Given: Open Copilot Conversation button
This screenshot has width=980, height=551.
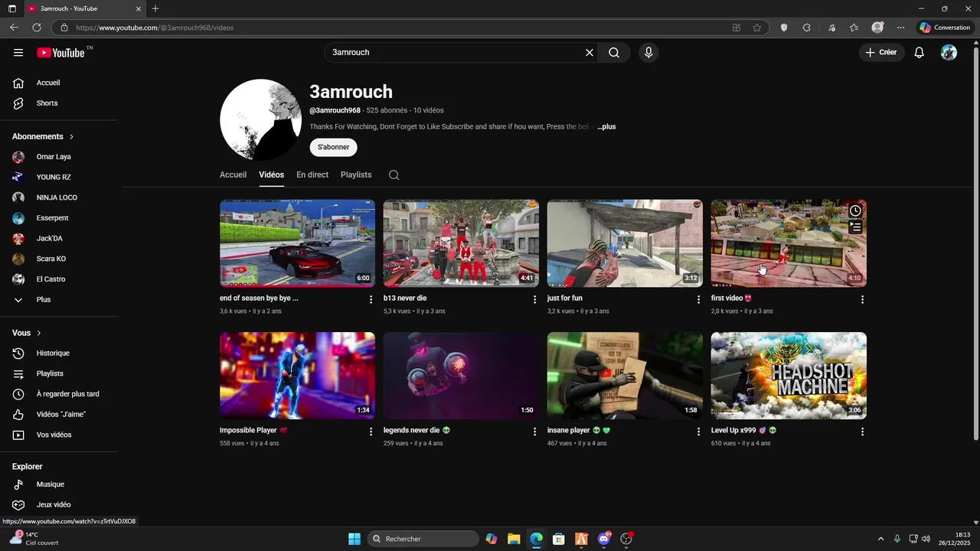Looking at the screenshot, I should tap(945, 28).
